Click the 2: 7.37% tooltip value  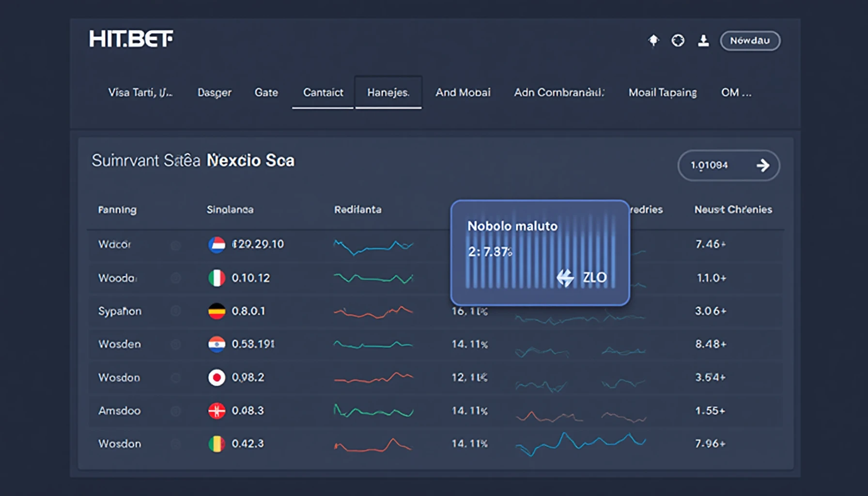[x=490, y=252]
